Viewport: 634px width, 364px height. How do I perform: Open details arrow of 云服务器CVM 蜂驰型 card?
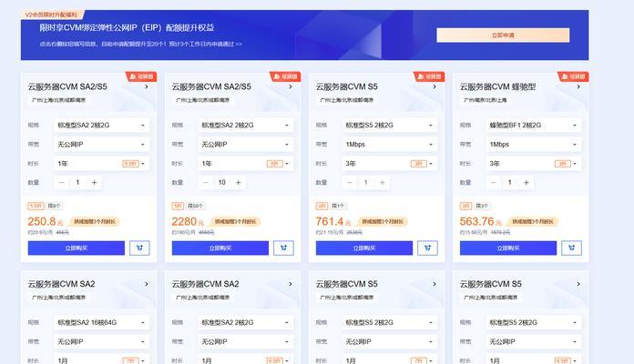point(578,86)
